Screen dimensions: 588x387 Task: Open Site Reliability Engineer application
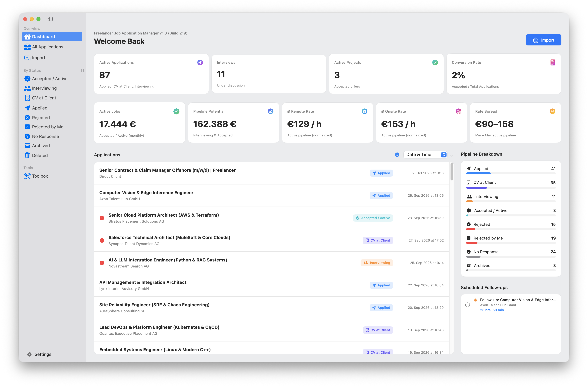pos(272,308)
